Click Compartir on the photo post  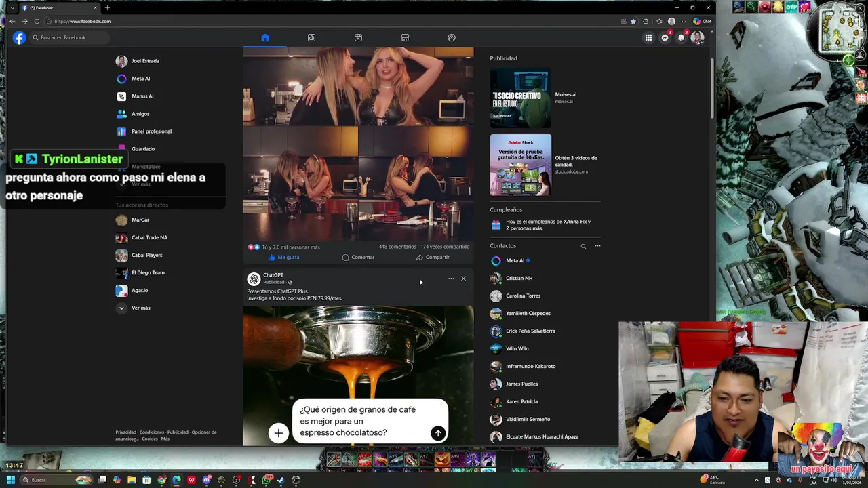(x=433, y=258)
